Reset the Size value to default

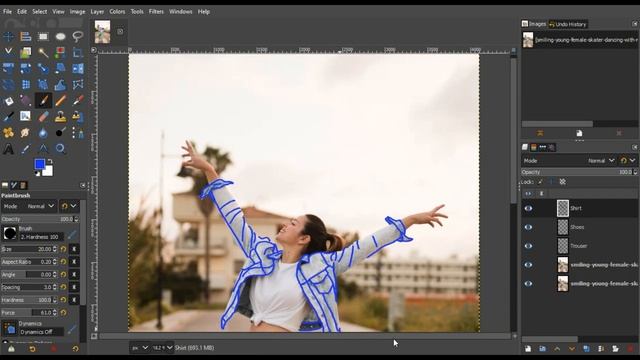pos(63,249)
